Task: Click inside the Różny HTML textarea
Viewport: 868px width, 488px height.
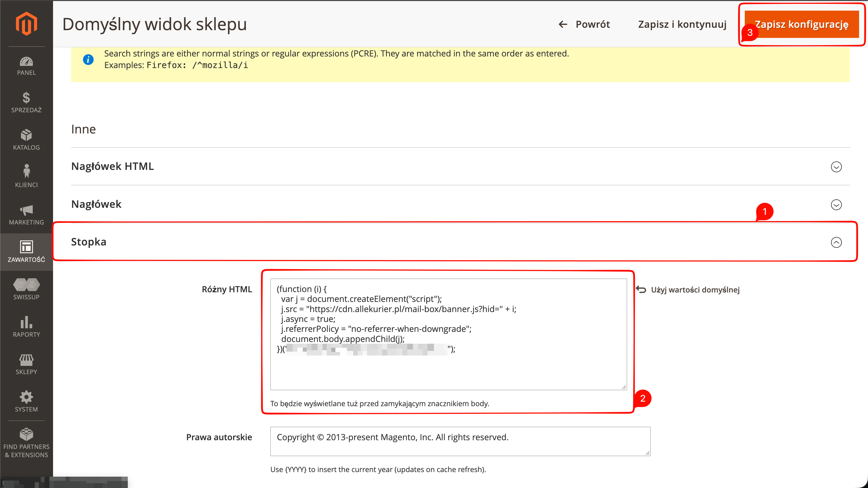Action: (448, 334)
